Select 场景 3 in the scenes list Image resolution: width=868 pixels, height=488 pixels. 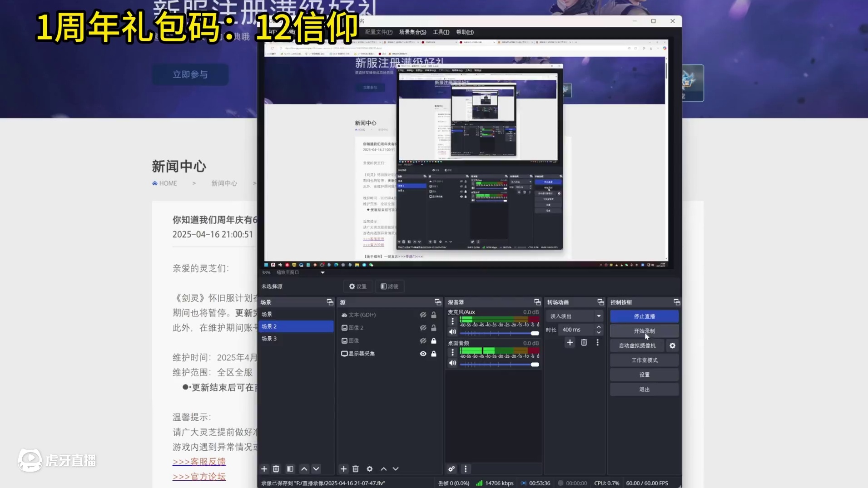click(269, 338)
